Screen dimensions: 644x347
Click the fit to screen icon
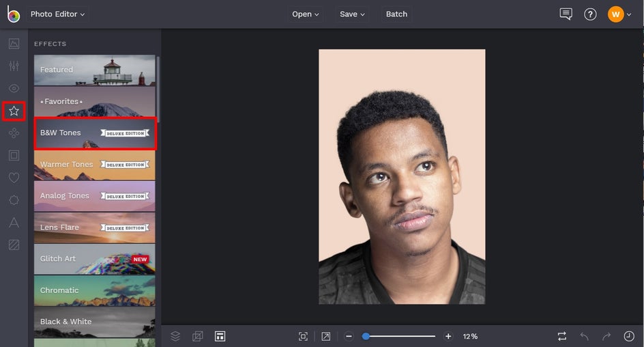[x=303, y=336]
